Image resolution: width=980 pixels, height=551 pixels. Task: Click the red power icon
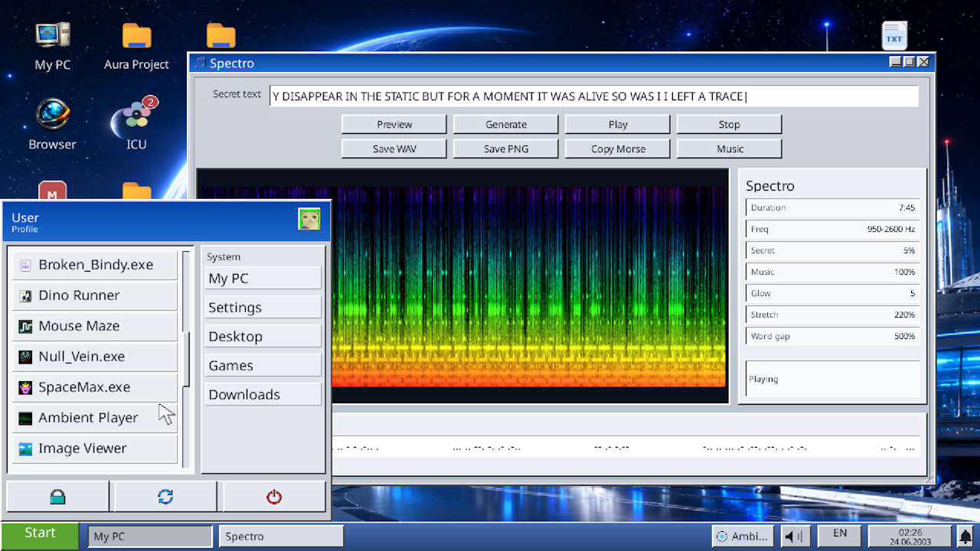click(x=274, y=497)
